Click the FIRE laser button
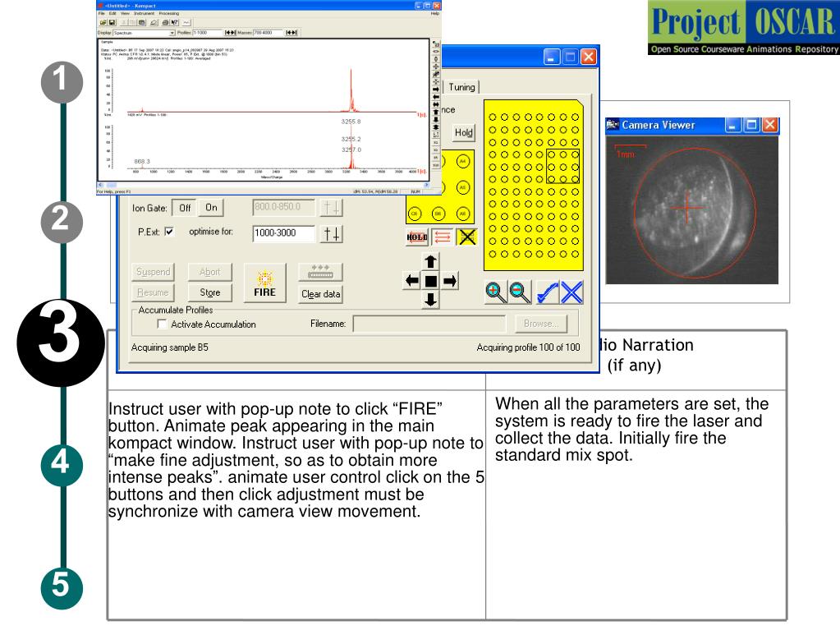 pos(264,284)
